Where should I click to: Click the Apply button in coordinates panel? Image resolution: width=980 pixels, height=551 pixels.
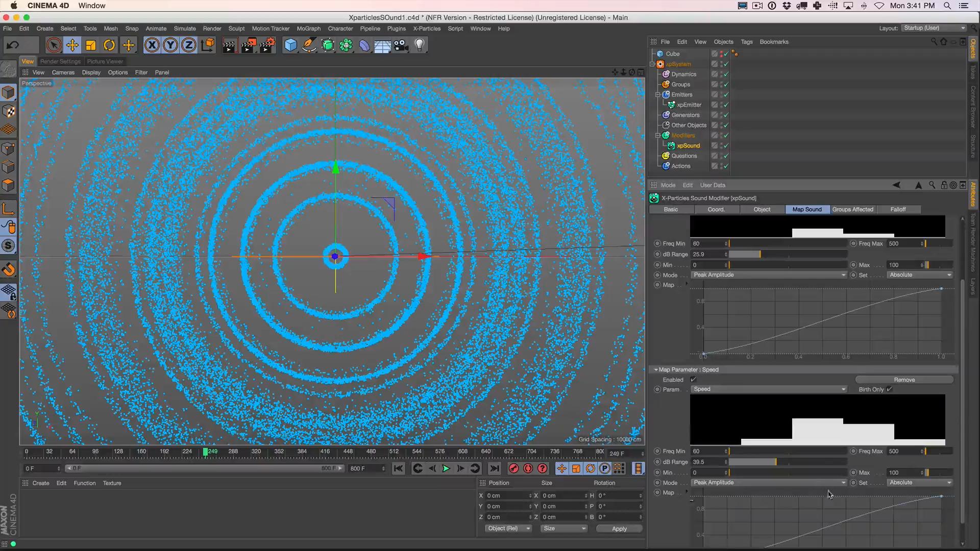tap(619, 529)
